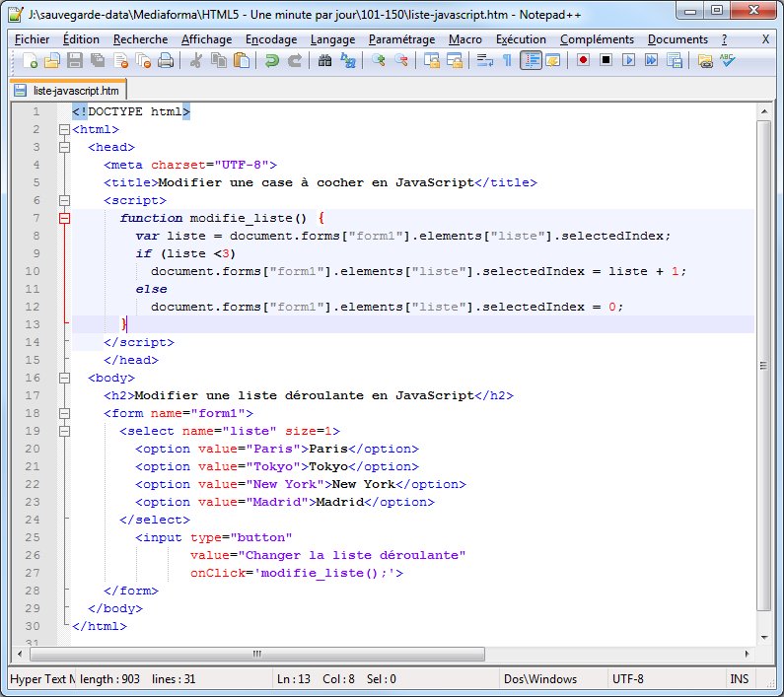Click the Print icon in toolbar
This screenshot has width=784, height=697.
pyautogui.click(x=166, y=61)
